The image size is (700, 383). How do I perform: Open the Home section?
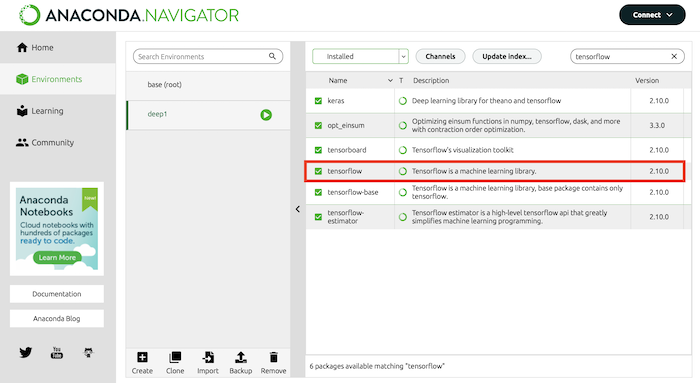[x=58, y=47]
